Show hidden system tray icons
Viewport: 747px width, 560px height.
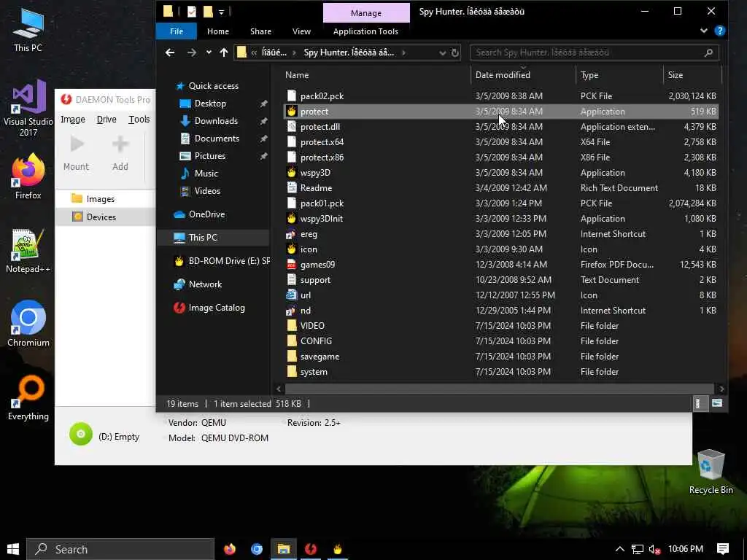click(619, 549)
